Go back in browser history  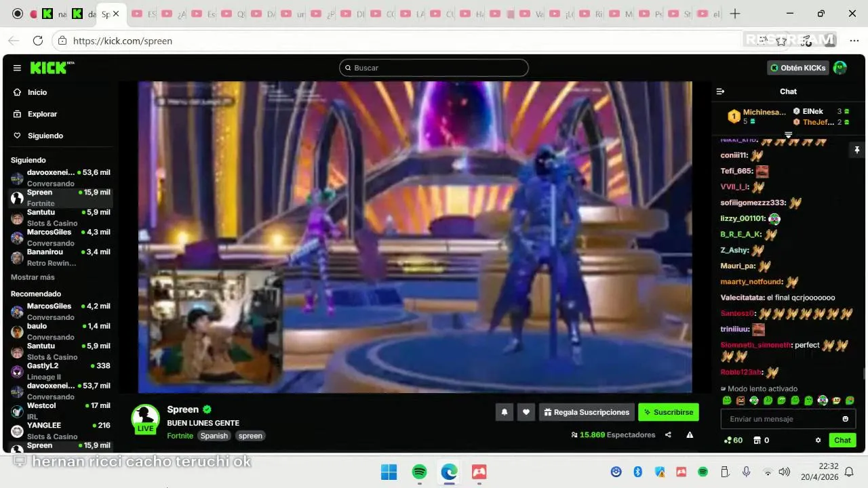15,41
